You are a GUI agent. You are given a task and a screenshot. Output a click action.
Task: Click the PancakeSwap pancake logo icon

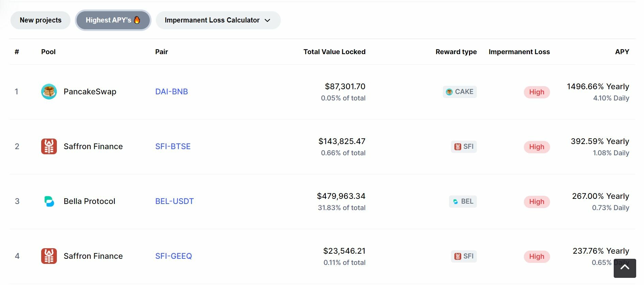click(49, 92)
